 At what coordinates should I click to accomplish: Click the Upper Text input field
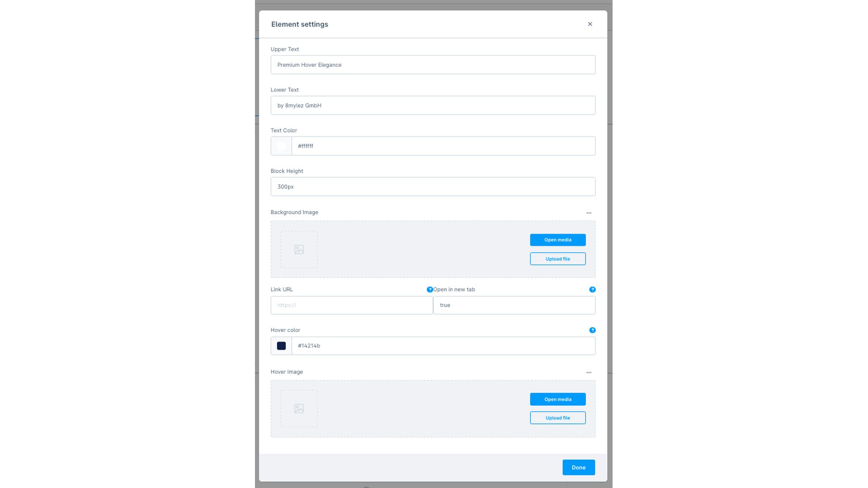[x=433, y=64]
